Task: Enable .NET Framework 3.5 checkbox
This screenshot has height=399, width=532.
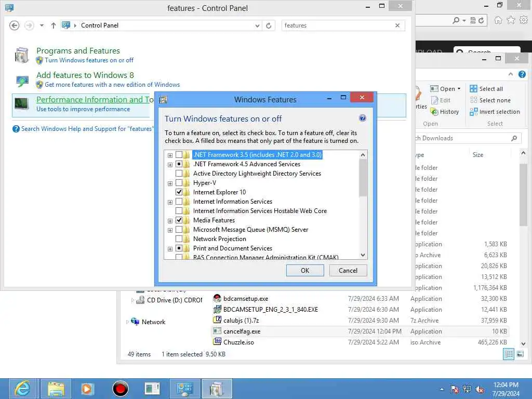Action: tap(179, 155)
